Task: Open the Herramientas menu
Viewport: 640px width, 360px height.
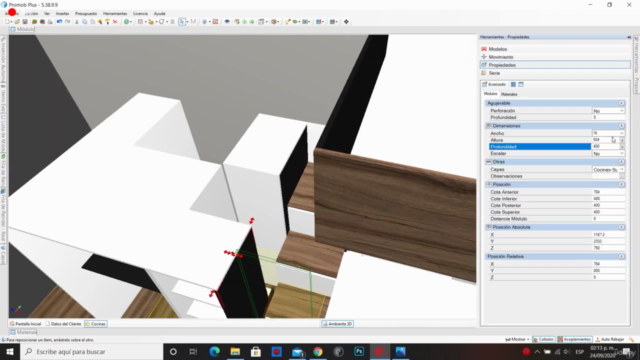Action: click(115, 13)
